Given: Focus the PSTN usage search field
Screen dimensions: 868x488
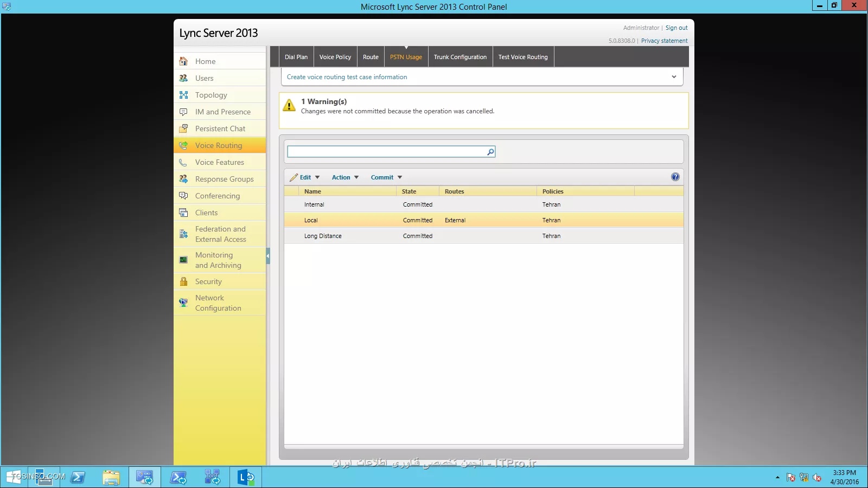Looking at the screenshot, I should pos(387,152).
